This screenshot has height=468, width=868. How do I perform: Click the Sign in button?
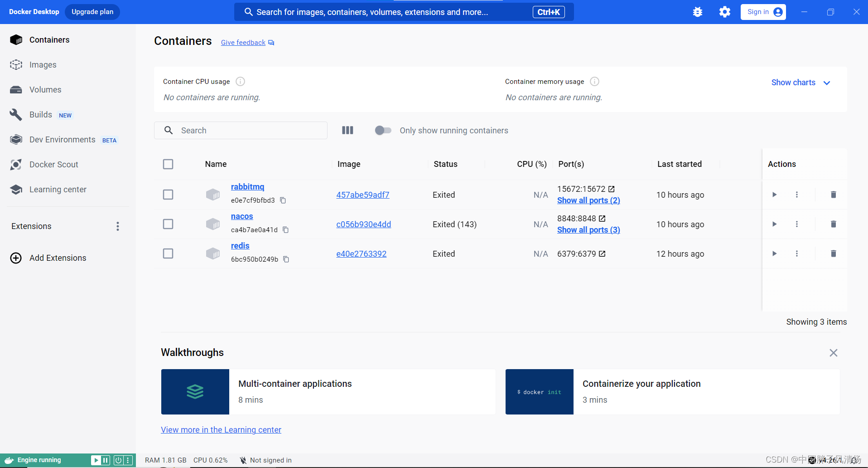(763, 12)
